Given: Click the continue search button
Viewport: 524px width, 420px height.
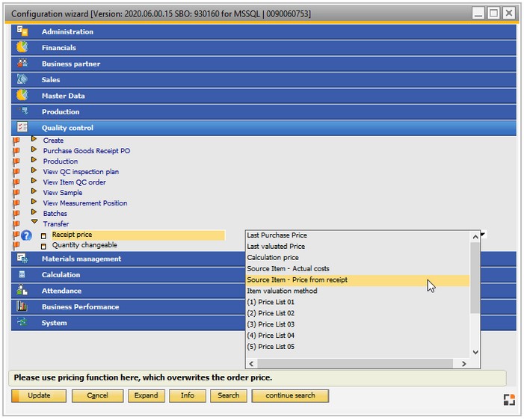Looking at the screenshot, I should pyautogui.click(x=290, y=396).
